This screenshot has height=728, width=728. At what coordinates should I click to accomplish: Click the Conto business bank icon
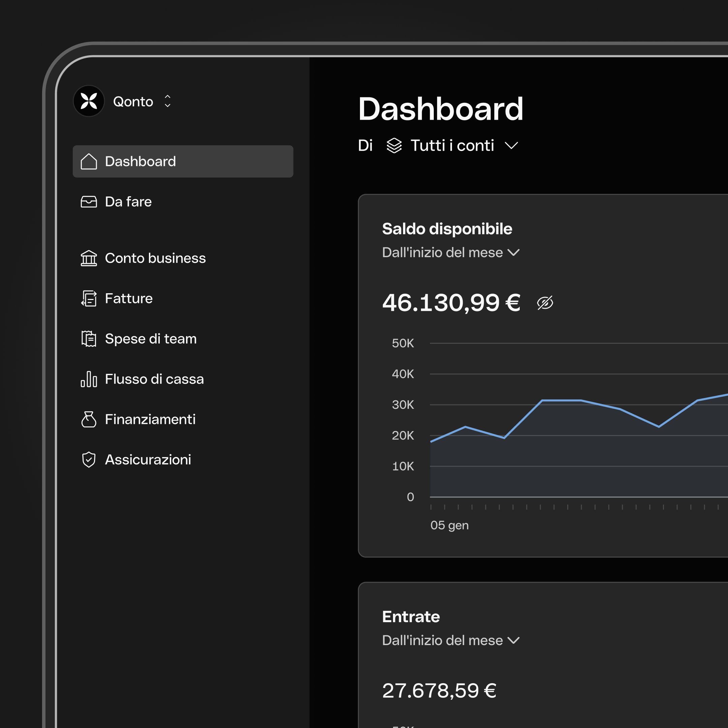(x=89, y=258)
